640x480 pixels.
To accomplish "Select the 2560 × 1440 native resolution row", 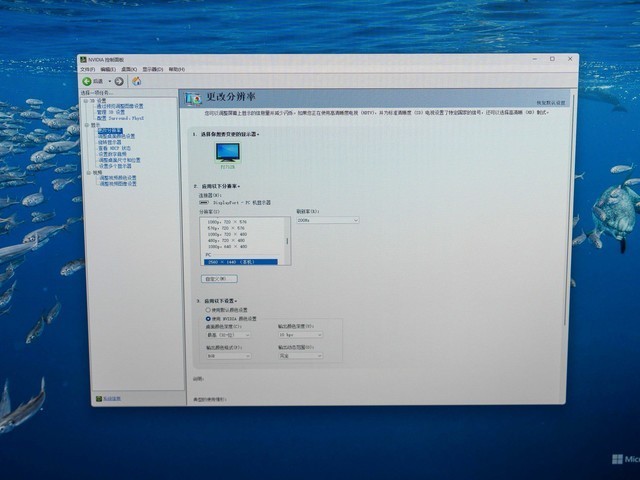I will tap(241, 262).
